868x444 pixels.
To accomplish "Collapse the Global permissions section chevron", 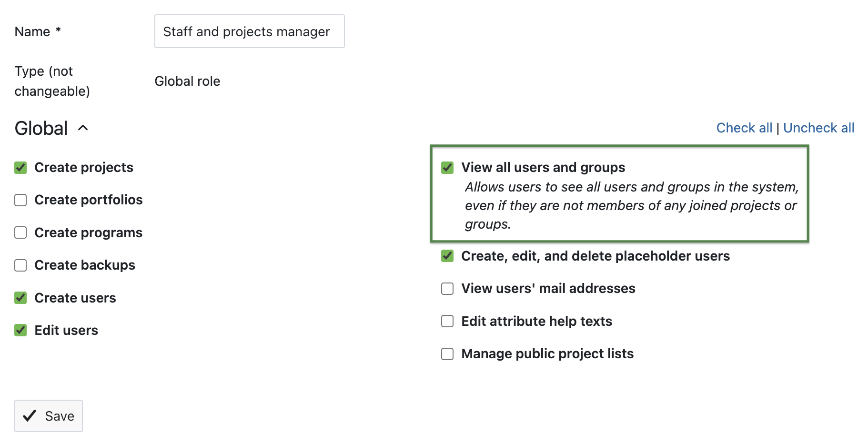I will [x=83, y=128].
